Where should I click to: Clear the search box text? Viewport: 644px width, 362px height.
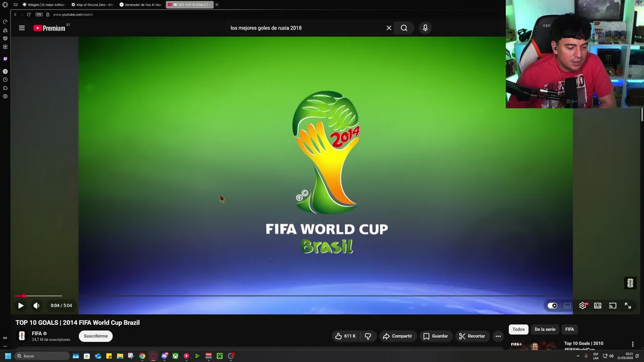[x=389, y=28]
